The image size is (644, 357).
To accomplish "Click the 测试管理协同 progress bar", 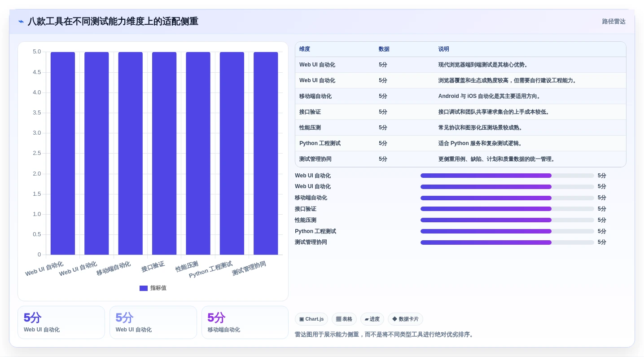I will click(507, 242).
